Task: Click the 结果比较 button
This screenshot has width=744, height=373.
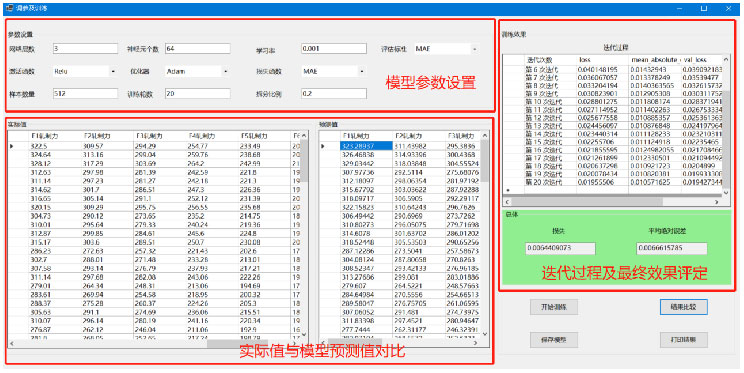Action: click(x=684, y=307)
